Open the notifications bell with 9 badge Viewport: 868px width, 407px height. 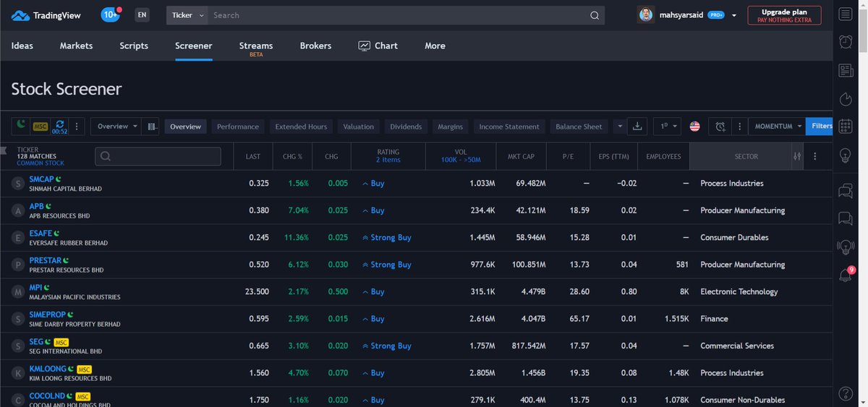click(846, 275)
